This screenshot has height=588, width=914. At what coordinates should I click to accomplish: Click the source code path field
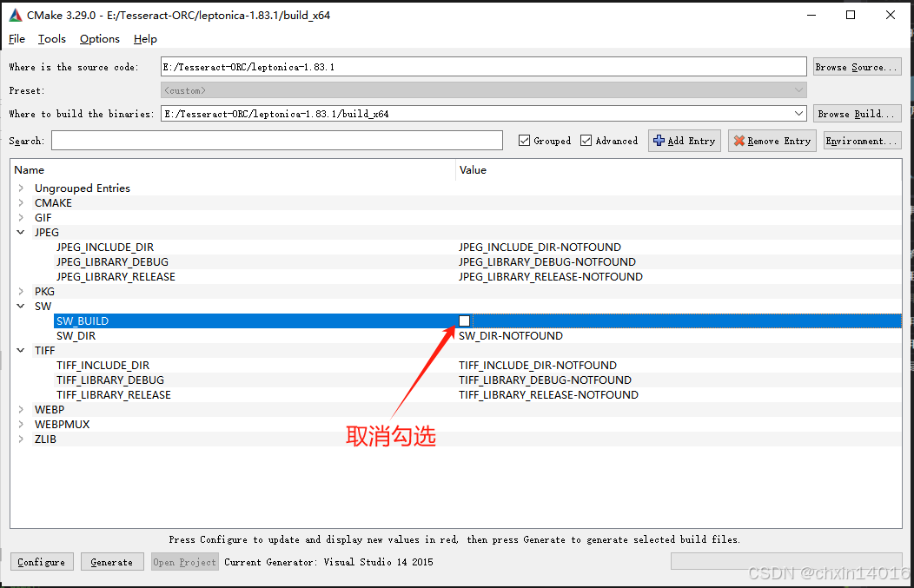pyautogui.click(x=483, y=67)
